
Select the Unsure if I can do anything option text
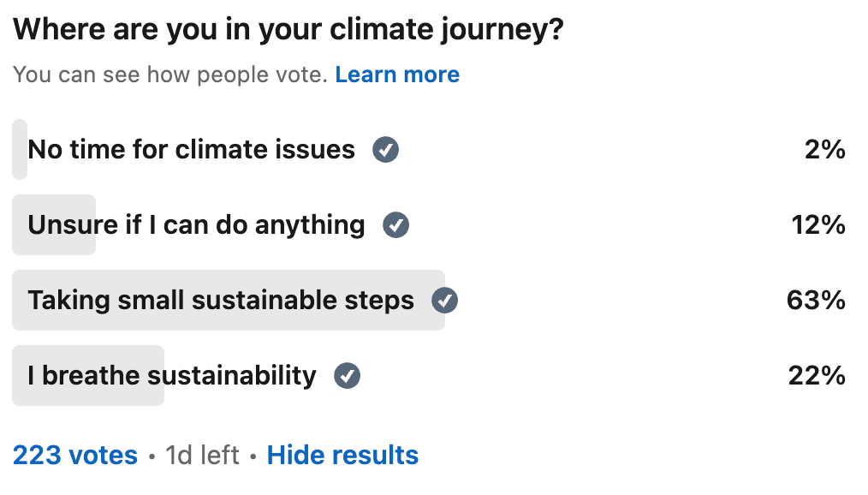click(197, 224)
